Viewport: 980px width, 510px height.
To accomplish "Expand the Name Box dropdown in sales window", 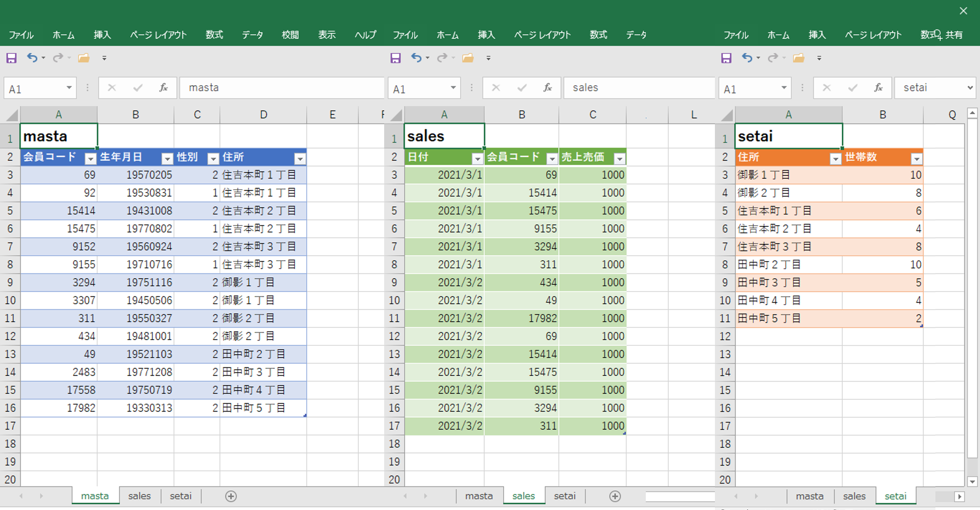I will tap(453, 88).
